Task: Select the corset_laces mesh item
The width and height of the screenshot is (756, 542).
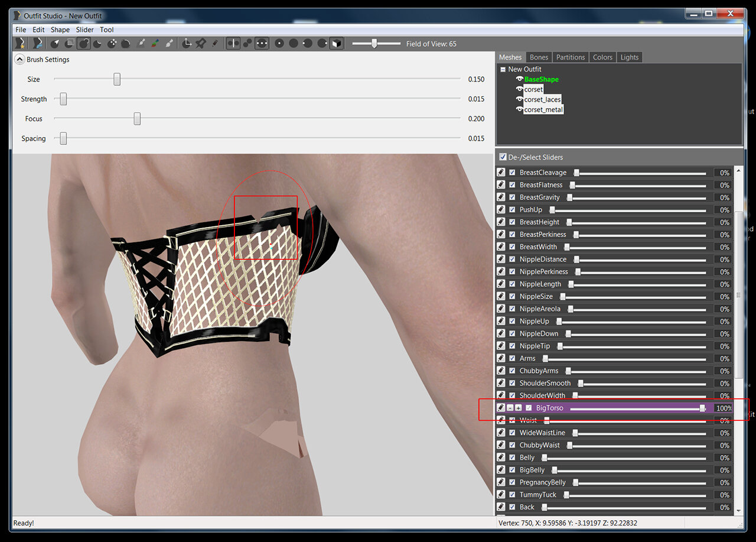Action: pos(542,99)
